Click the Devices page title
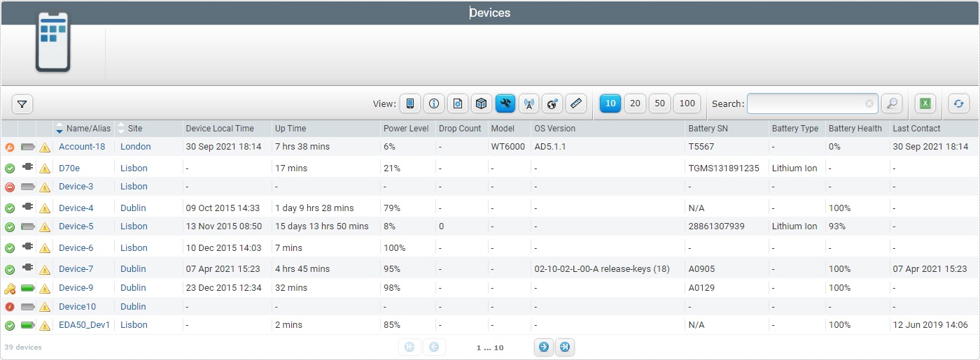Screen dimensions: 980x360 pos(490,13)
